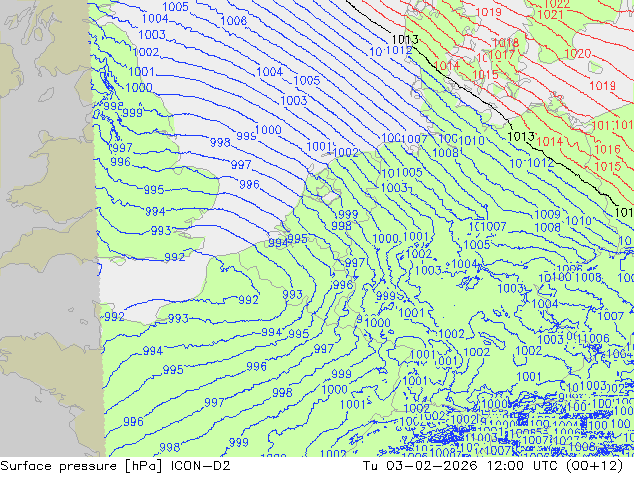Click the red 1020 isobar label
This screenshot has height=490, width=634.
578,53
